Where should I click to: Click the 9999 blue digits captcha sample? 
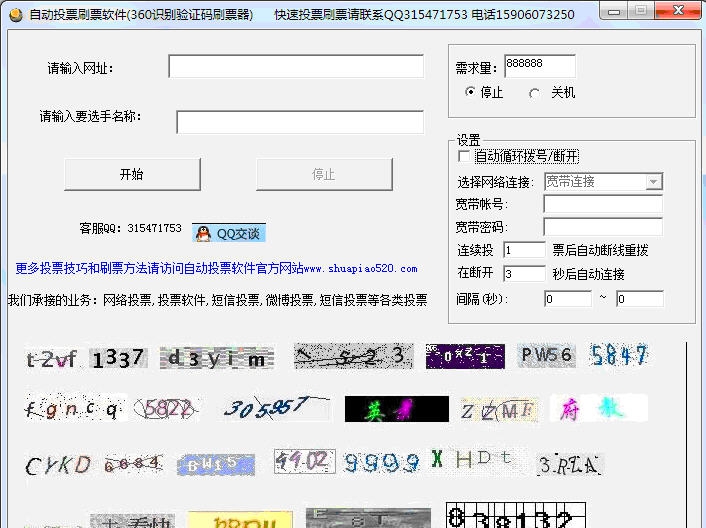click(381, 462)
